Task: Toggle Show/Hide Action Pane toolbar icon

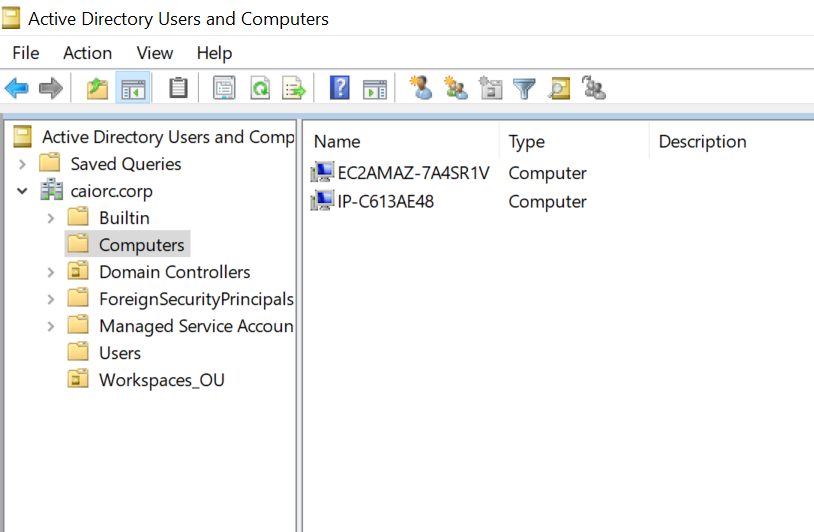Action: pos(375,89)
